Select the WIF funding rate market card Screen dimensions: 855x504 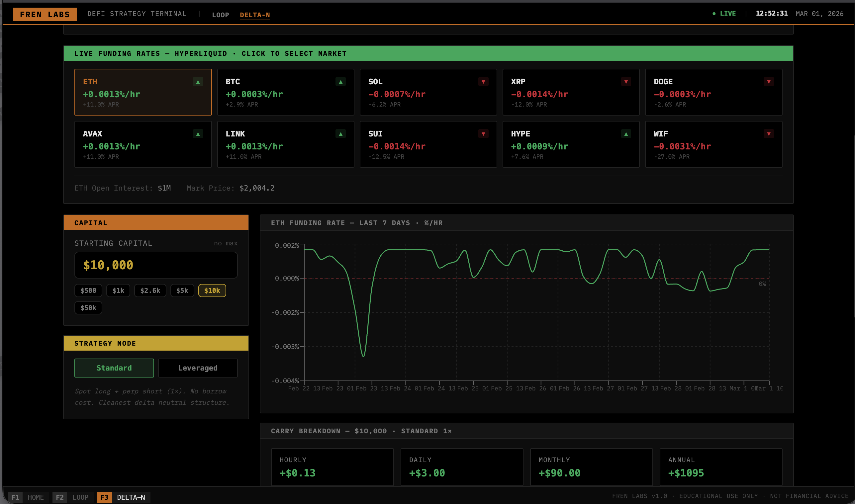tap(714, 144)
